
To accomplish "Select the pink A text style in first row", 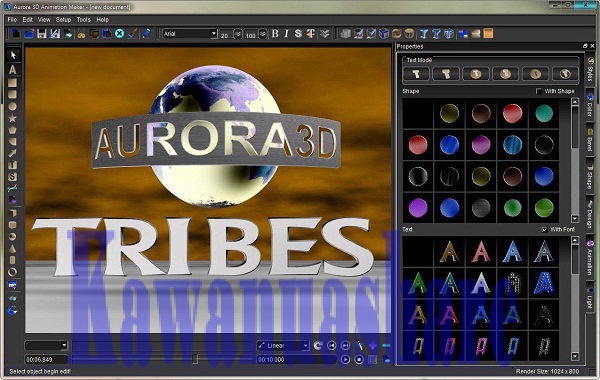I will (481, 253).
